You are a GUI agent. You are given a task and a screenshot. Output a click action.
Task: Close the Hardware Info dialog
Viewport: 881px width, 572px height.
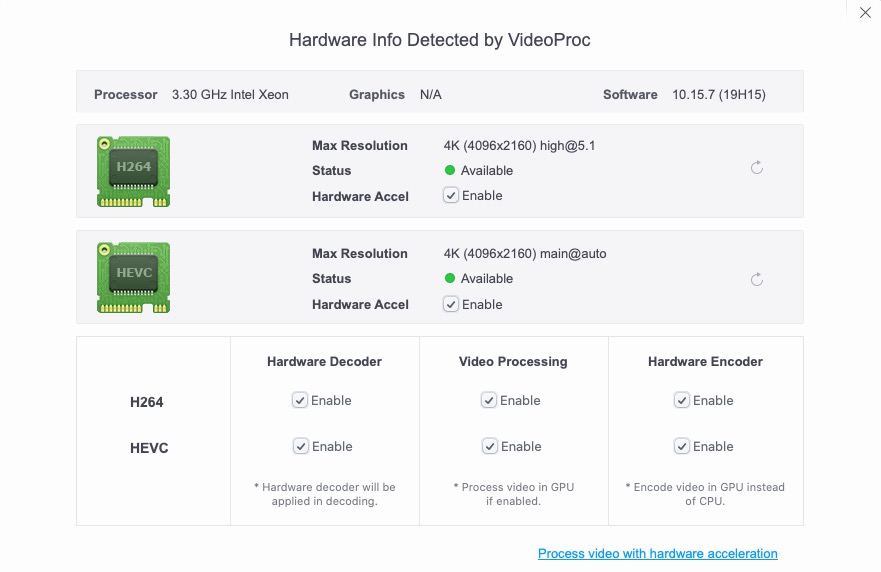point(865,13)
